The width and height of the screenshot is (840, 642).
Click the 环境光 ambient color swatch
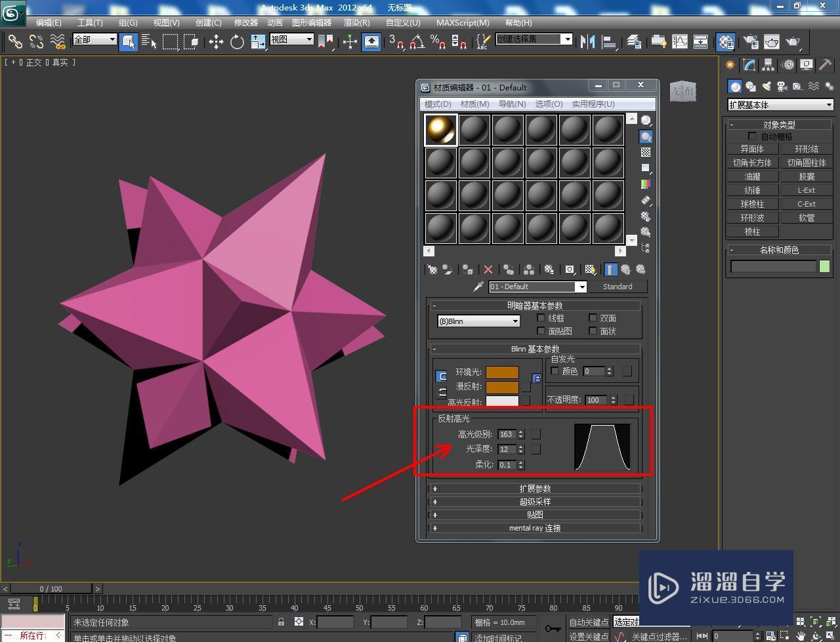pyautogui.click(x=503, y=372)
